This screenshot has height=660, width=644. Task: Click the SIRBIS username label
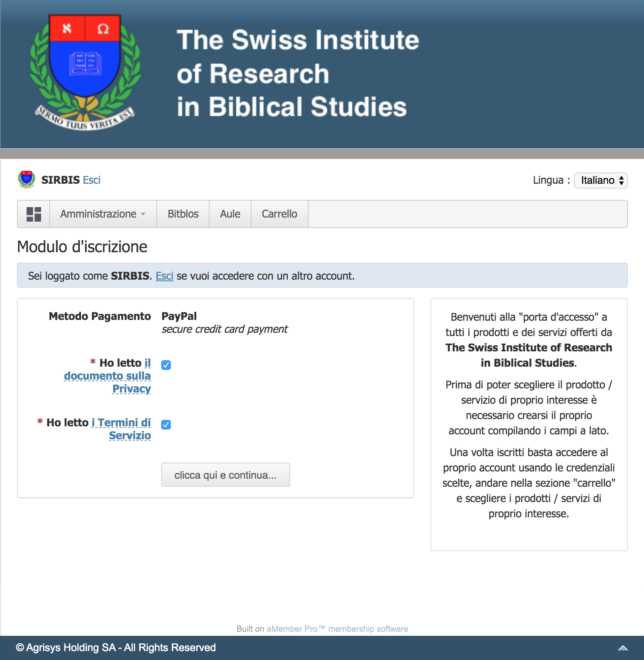[x=60, y=180]
